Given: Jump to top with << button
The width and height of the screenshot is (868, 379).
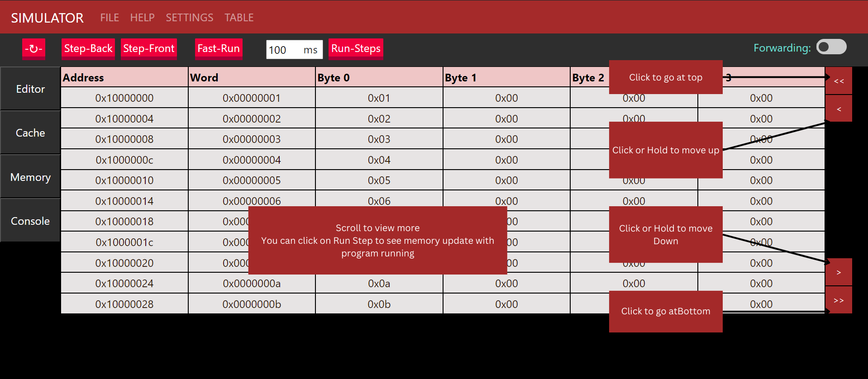Looking at the screenshot, I should 839,81.
